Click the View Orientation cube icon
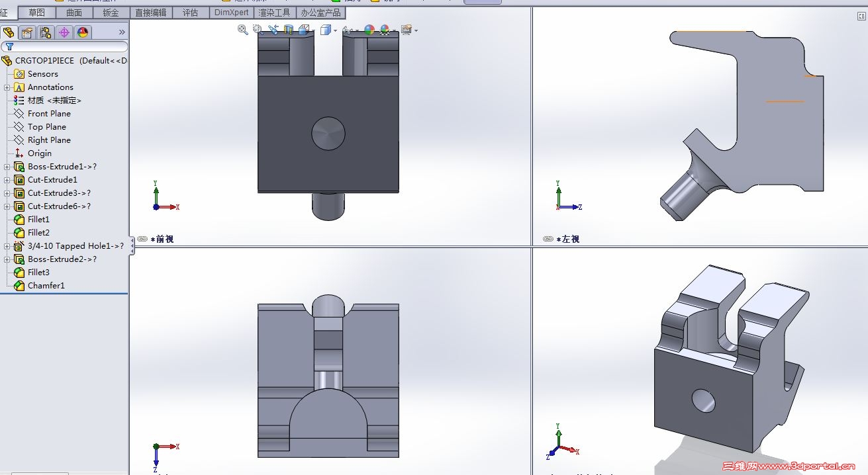This screenshot has width=868, height=475. [x=304, y=30]
